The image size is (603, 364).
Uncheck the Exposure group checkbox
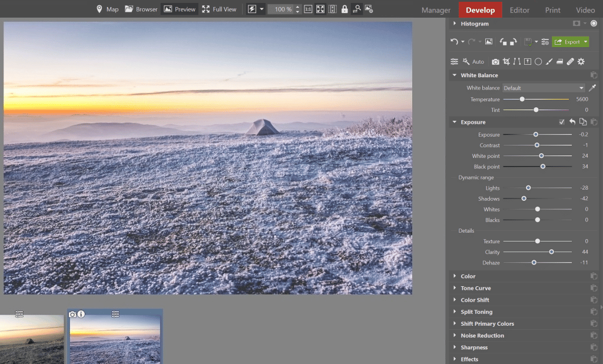click(x=561, y=122)
